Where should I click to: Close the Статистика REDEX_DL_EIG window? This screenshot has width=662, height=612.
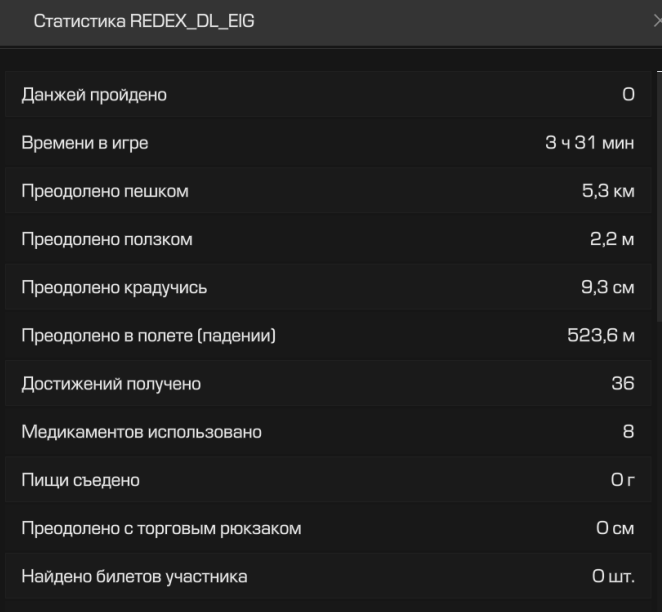click(x=658, y=21)
